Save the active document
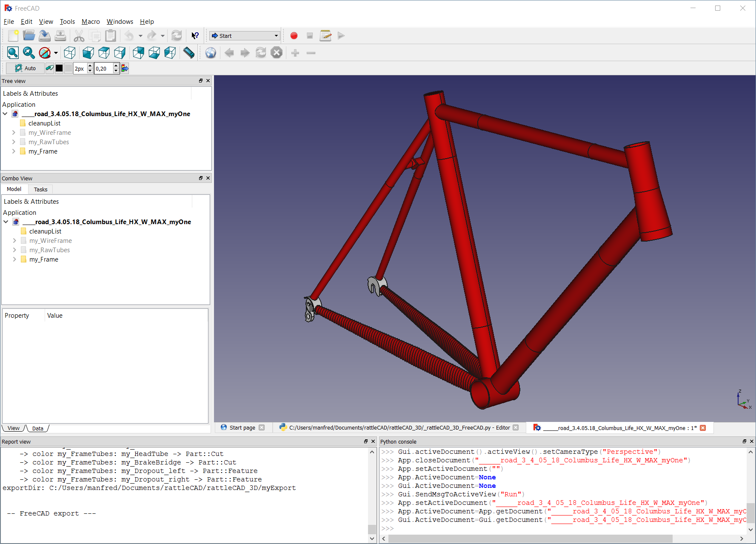 pos(45,36)
